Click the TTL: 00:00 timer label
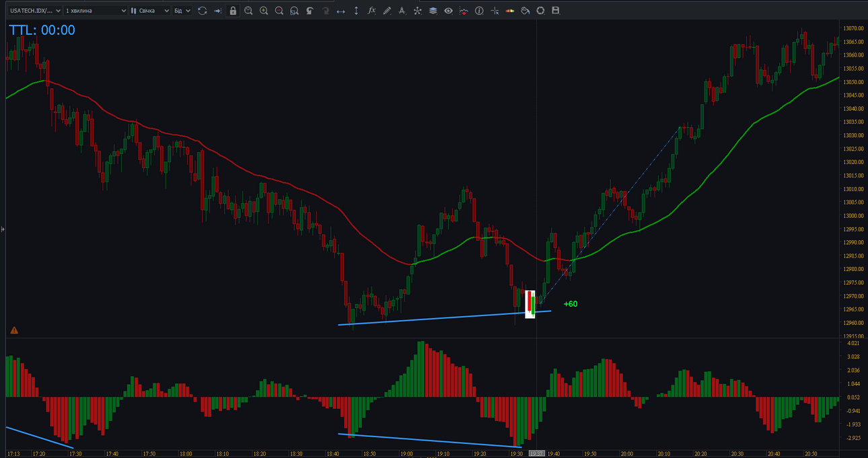868x458 pixels. point(42,30)
